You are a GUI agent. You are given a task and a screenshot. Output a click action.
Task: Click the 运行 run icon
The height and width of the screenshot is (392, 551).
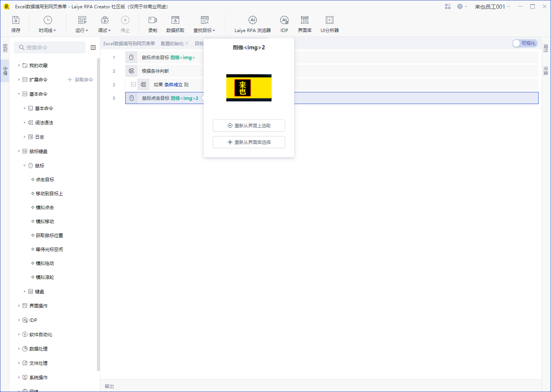click(x=82, y=20)
